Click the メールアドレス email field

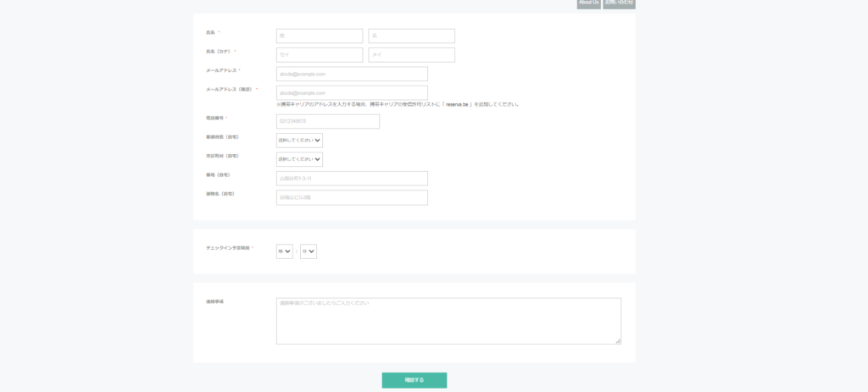352,75
